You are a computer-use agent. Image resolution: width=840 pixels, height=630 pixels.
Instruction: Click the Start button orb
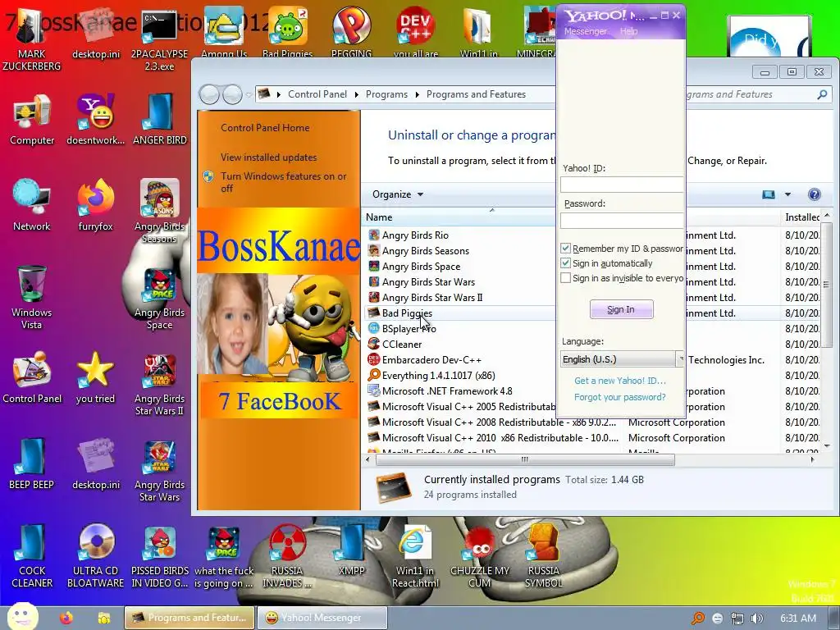[22, 617]
